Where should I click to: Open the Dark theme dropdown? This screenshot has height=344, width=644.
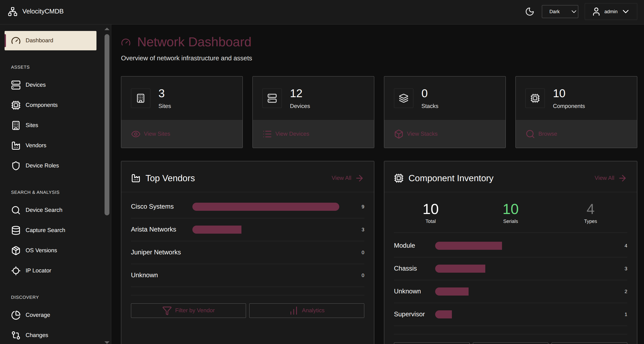(x=560, y=12)
